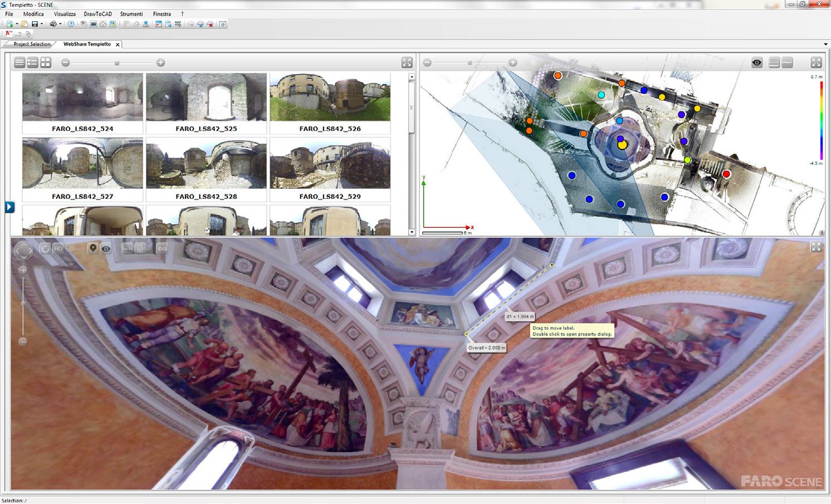
Task: Click the cloud with red X icon
Action: pyautogui.click(x=210, y=25)
